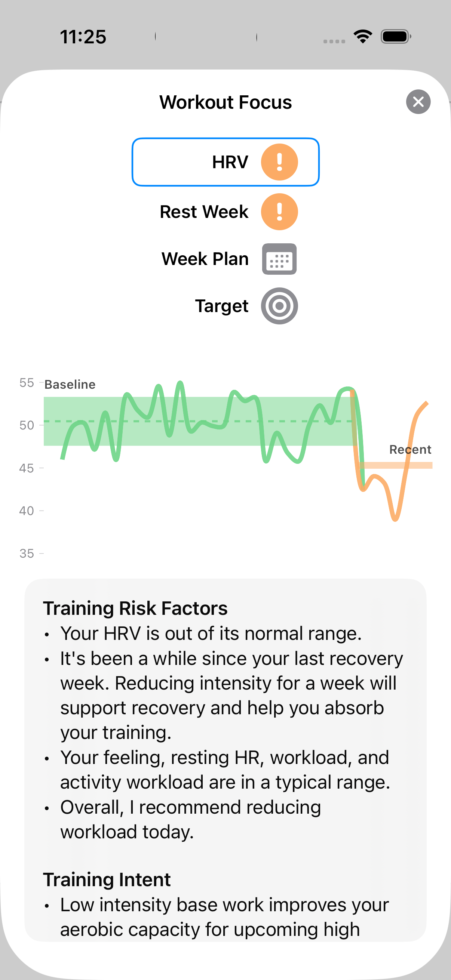Image resolution: width=451 pixels, height=980 pixels.
Task: Tap the battery status icon
Action: coord(395,37)
